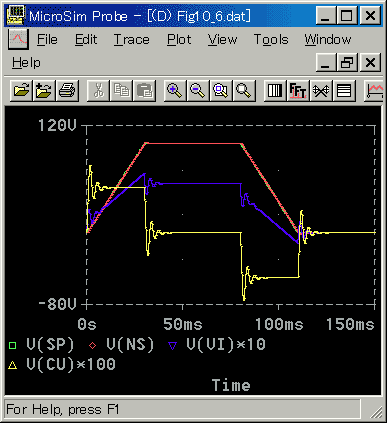Viewport: 387px width, 423px height.
Task: Toggle the performance analysis icon
Action: (321, 90)
